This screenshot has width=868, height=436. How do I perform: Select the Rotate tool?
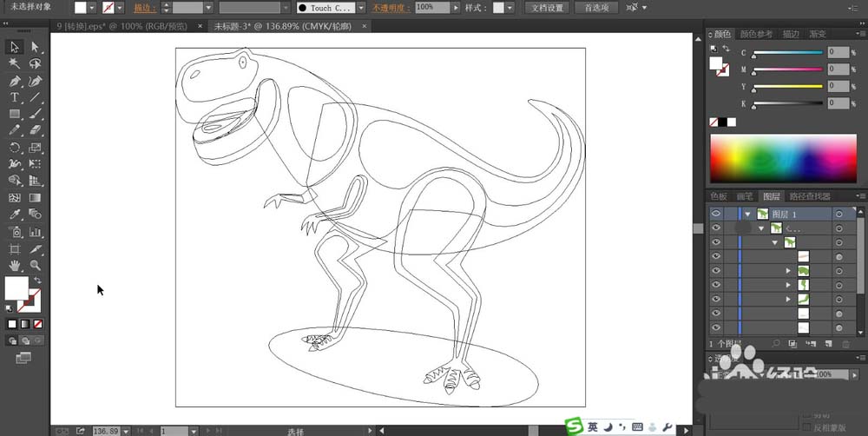coord(15,148)
